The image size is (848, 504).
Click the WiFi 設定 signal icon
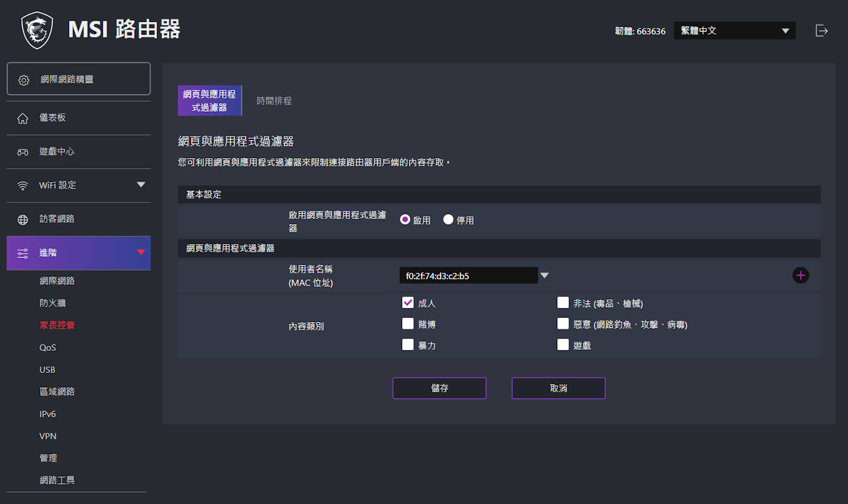coord(23,186)
